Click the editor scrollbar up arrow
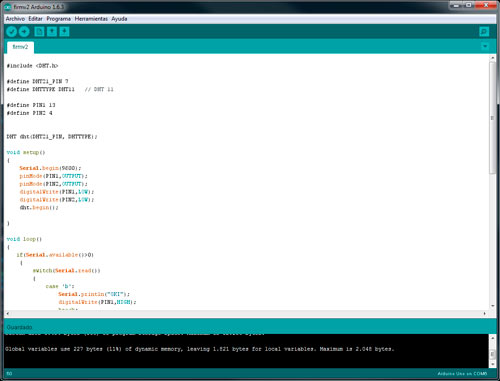 [x=492, y=58]
